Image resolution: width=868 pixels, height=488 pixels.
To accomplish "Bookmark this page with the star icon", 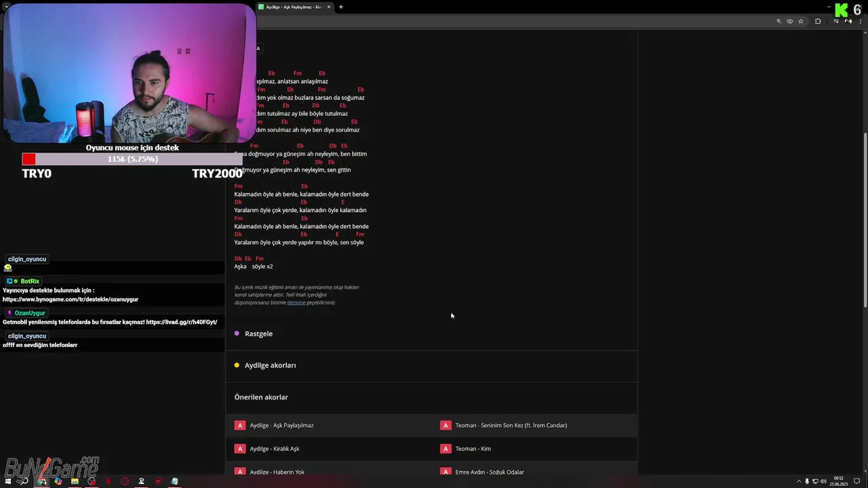I will (801, 21).
